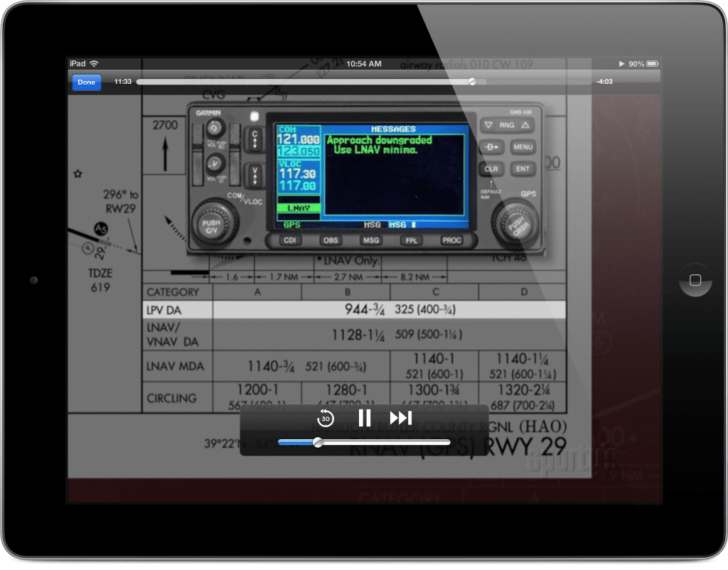Tap the 10:54 AM clock
This screenshot has width=728, height=570.
364,63
